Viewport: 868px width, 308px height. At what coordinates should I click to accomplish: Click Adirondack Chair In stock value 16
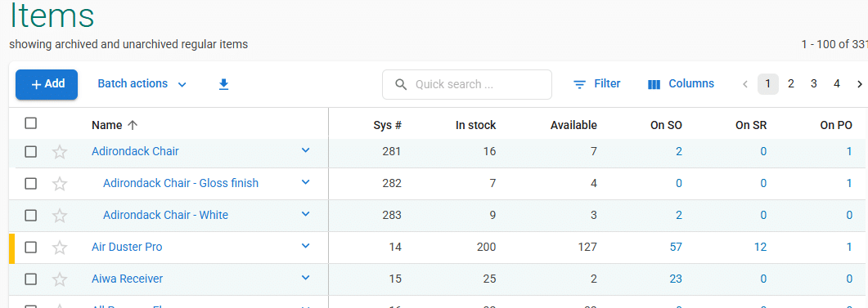tap(489, 151)
